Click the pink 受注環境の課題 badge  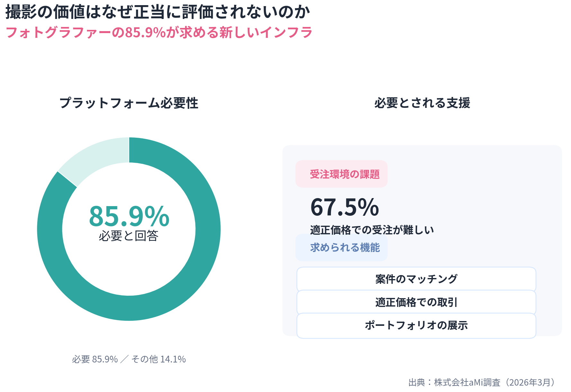point(341,174)
